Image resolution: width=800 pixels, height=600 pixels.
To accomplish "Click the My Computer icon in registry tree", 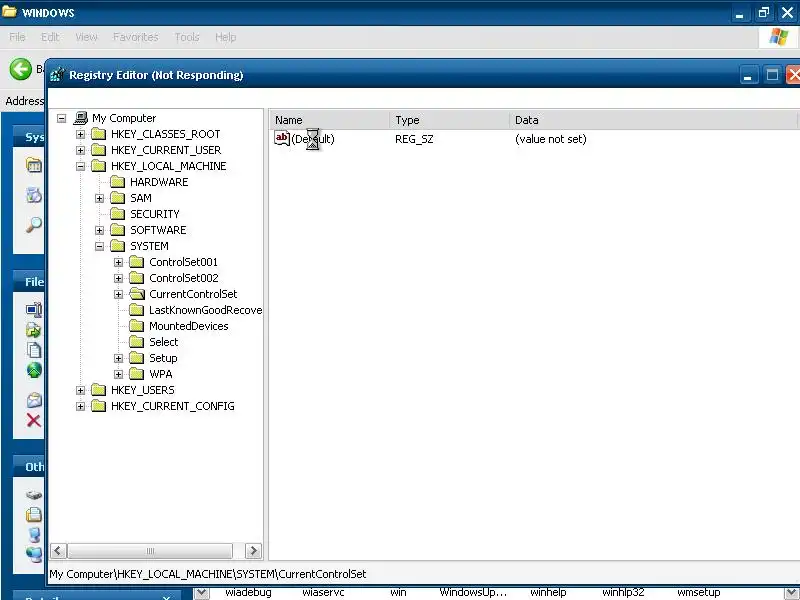I will 81,118.
